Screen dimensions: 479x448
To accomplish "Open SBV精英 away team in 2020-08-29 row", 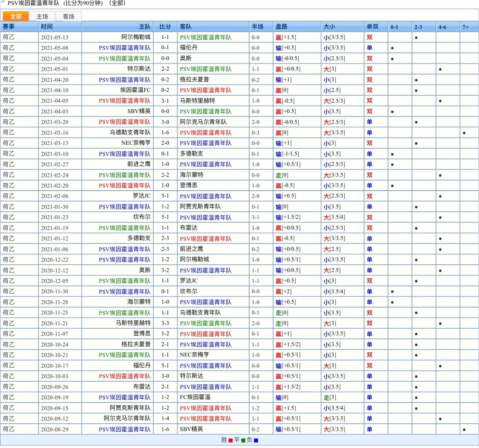I will pos(191,429).
